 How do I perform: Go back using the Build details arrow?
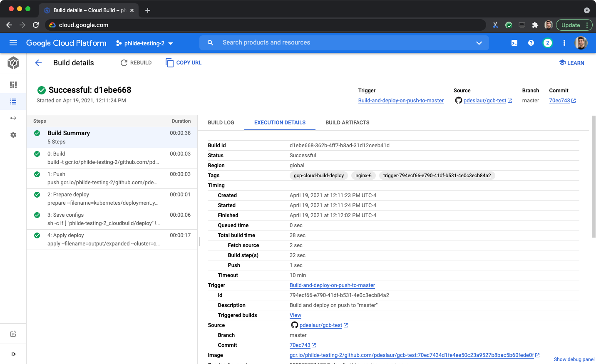pos(38,63)
